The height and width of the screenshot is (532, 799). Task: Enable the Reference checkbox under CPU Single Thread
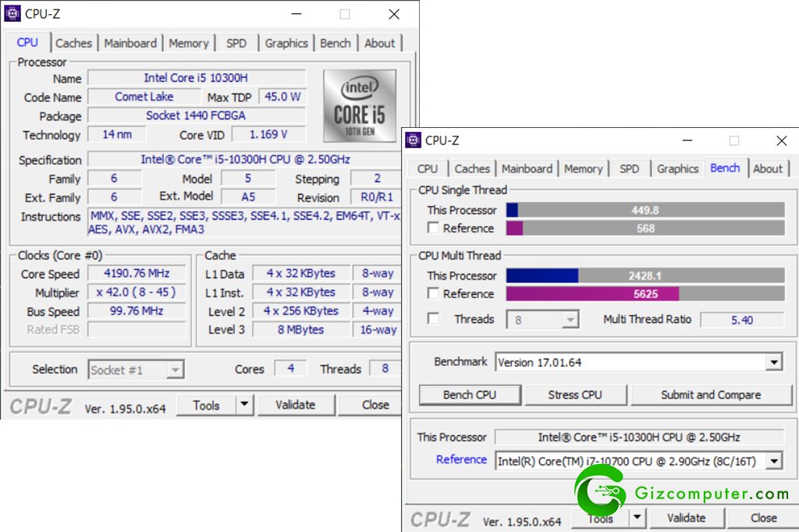pos(433,228)
